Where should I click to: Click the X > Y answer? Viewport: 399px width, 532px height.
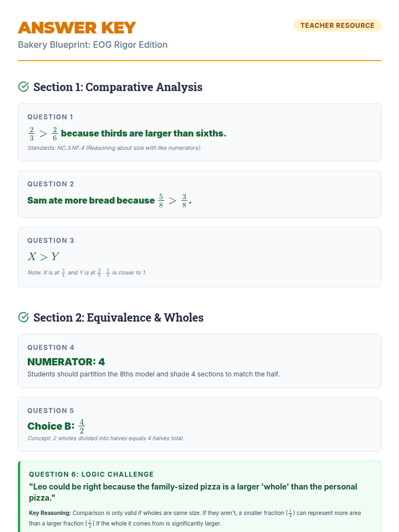(x=43, y=257)
